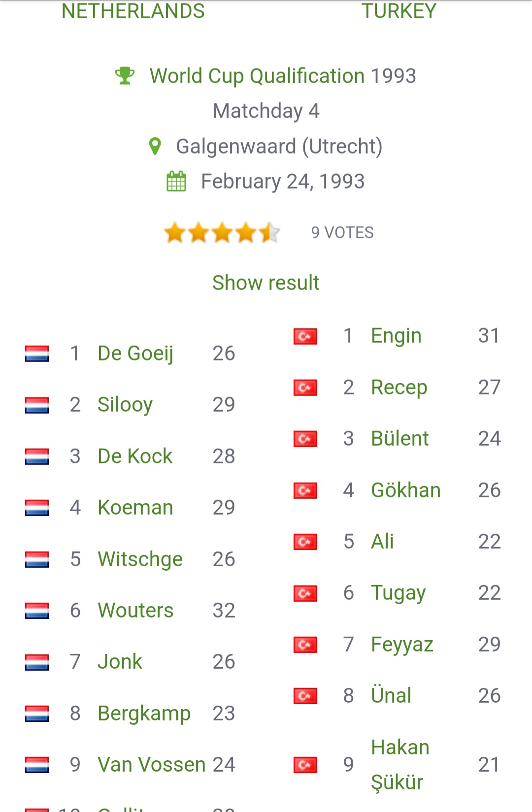Open the Feyyaz player page
The height and width of the screenshot is (812, 532).
pyautogui.click(x=402, y=645)
